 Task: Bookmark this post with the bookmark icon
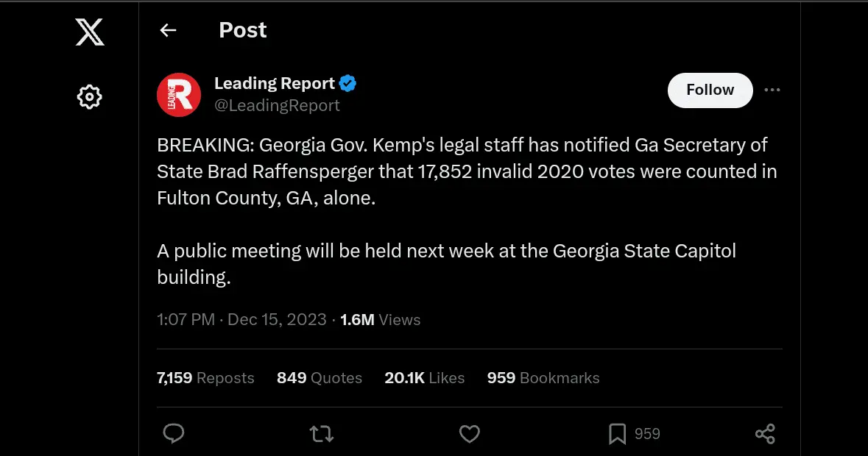click(617, 434)
